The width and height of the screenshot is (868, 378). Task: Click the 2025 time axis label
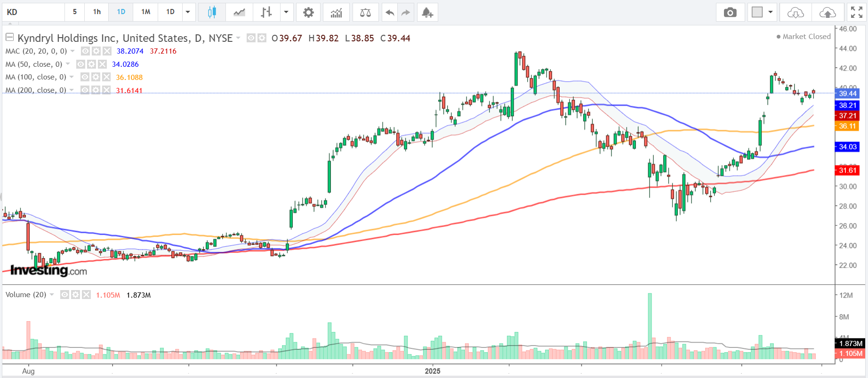433,371
